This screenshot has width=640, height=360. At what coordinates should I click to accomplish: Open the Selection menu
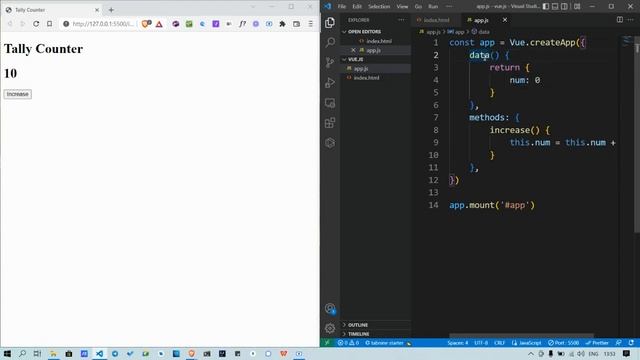379,7
